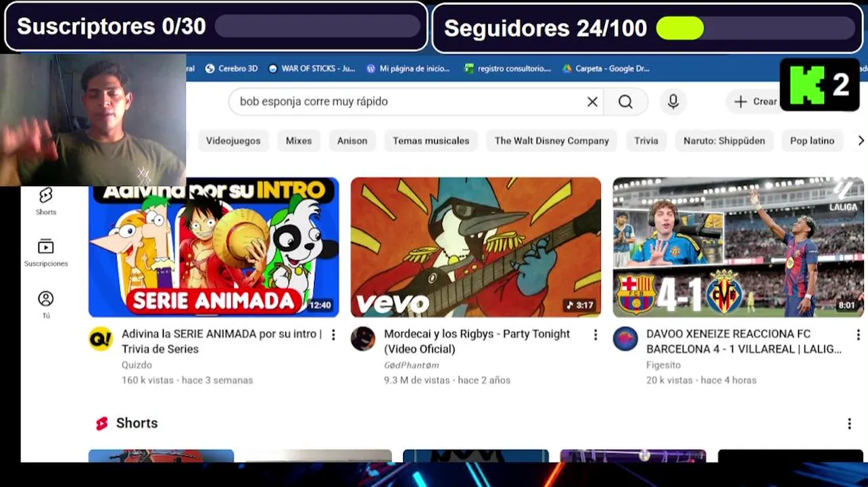Select the Naruto: Shippūden chip
The image size is (868, 487).
click(724, 141)
